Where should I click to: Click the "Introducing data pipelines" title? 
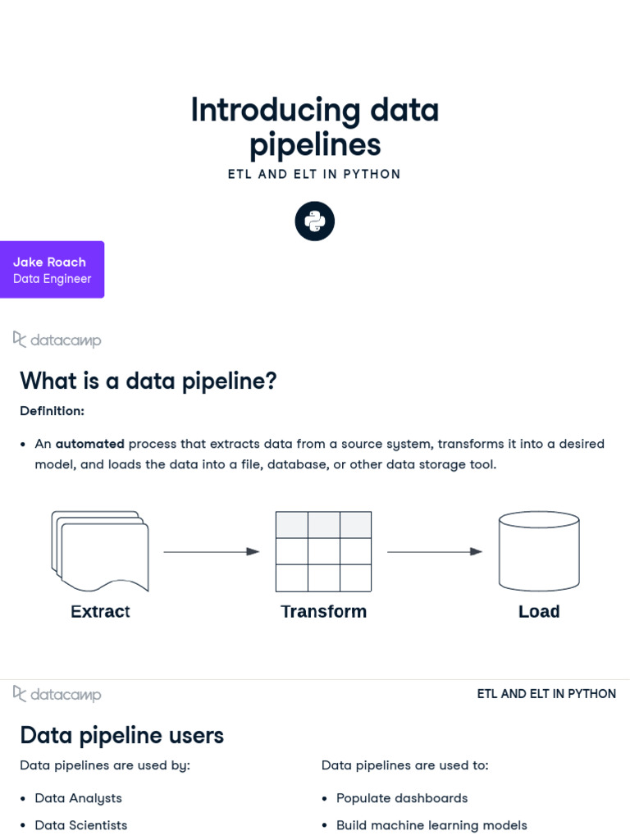click(x=315, y=127)
